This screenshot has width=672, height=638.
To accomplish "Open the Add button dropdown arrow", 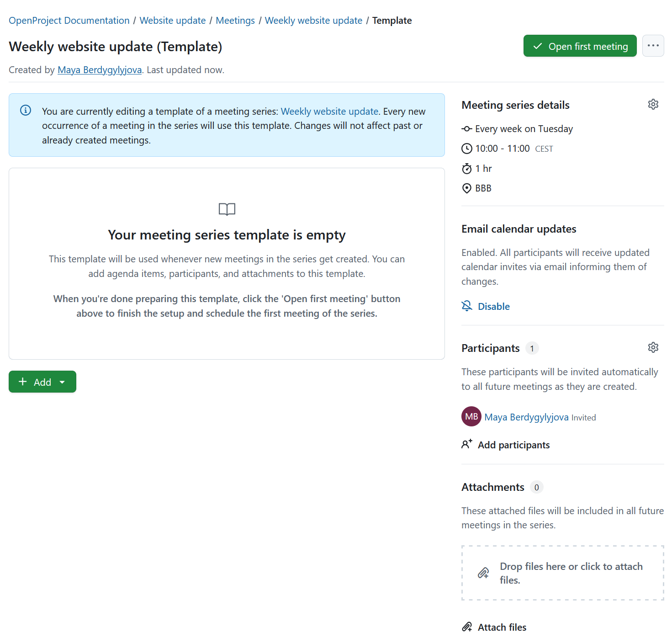I will pyautogui.click(x=63, y=382).
